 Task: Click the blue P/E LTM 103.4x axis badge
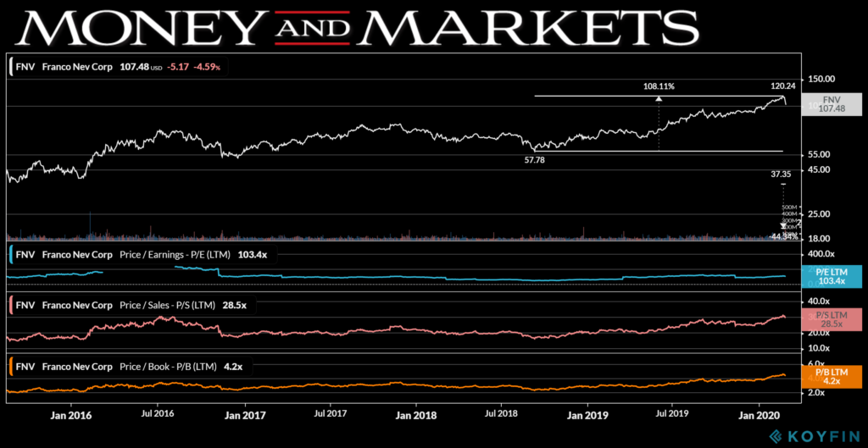point(832,277)
